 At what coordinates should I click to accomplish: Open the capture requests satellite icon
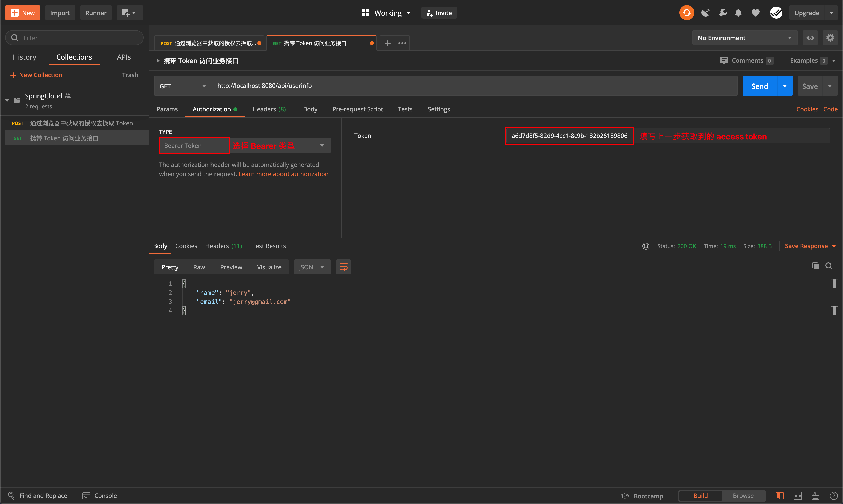point(706,13)
